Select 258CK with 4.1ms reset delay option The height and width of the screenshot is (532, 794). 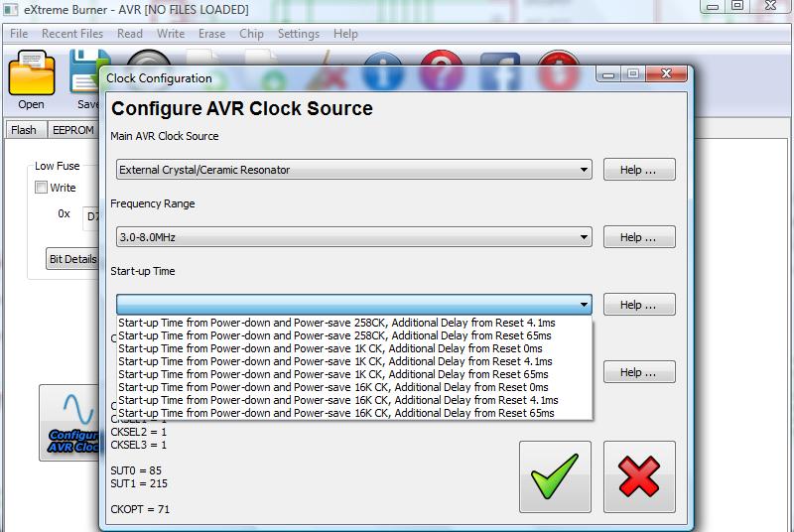[x=354, y=323]
